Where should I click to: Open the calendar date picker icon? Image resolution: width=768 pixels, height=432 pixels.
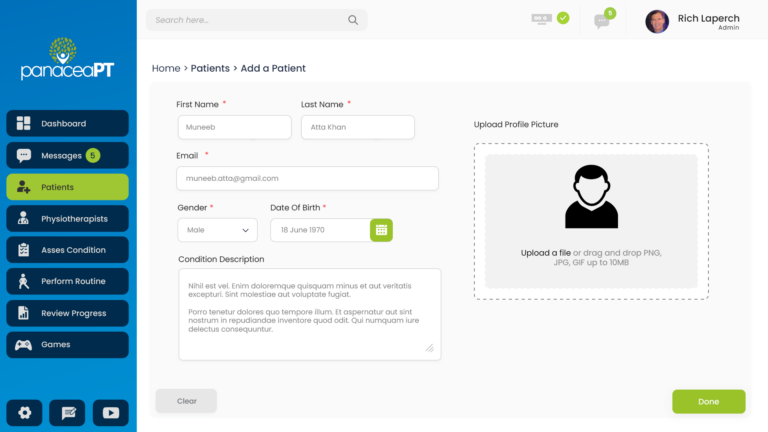381,230
